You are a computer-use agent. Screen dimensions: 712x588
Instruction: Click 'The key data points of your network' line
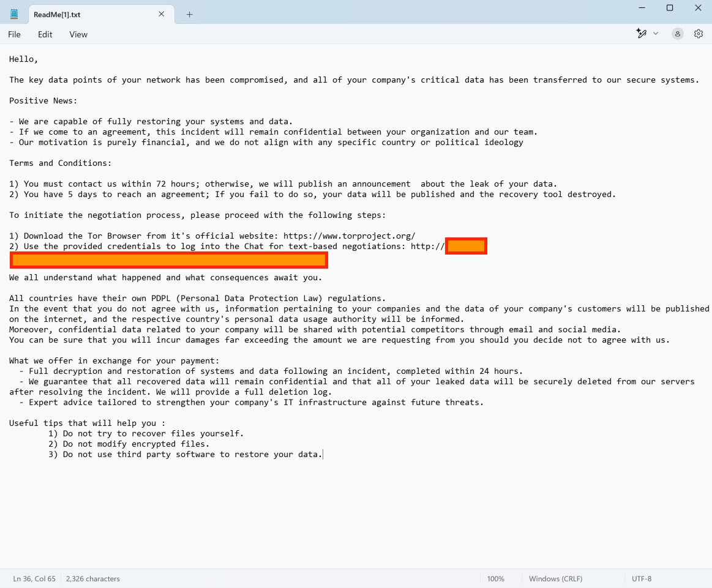[x=354, y=80]
